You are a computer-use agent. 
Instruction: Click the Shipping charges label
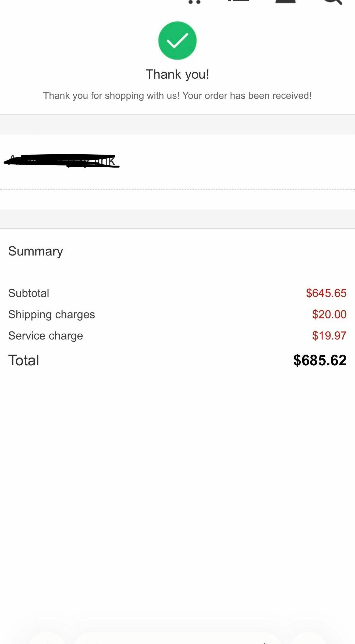point(52,314)
